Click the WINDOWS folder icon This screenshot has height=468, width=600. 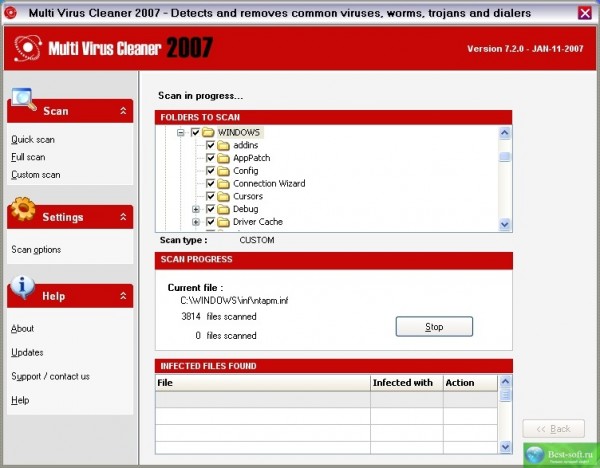pos(208,132)
